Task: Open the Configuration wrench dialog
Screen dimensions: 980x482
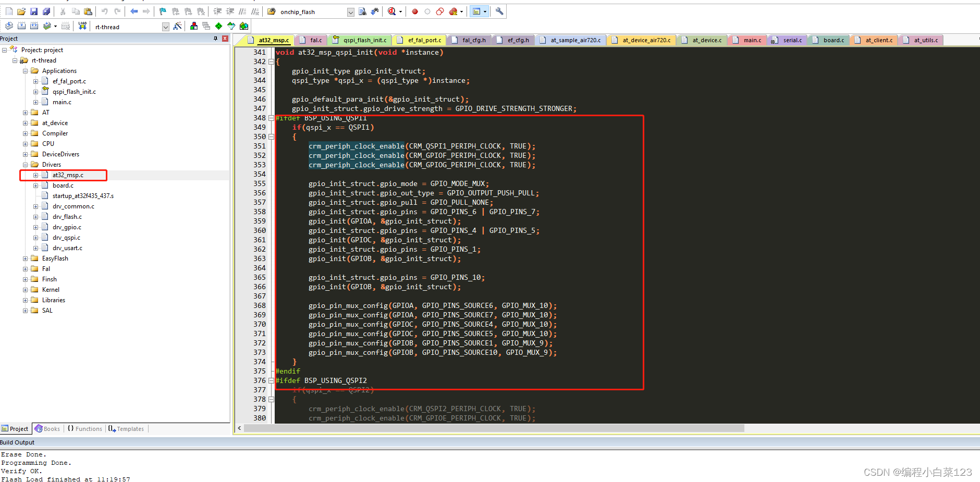Action: (498, 11)
